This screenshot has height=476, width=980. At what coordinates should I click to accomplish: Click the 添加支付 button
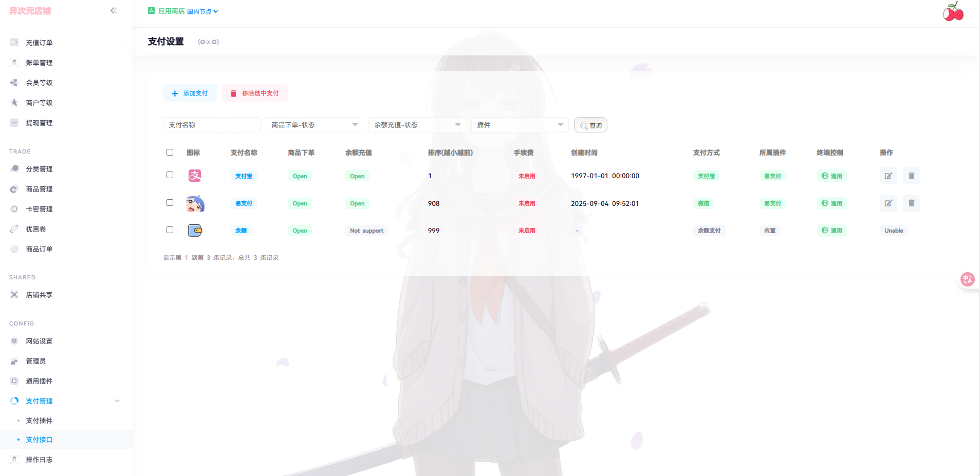(x=190, y=93)
